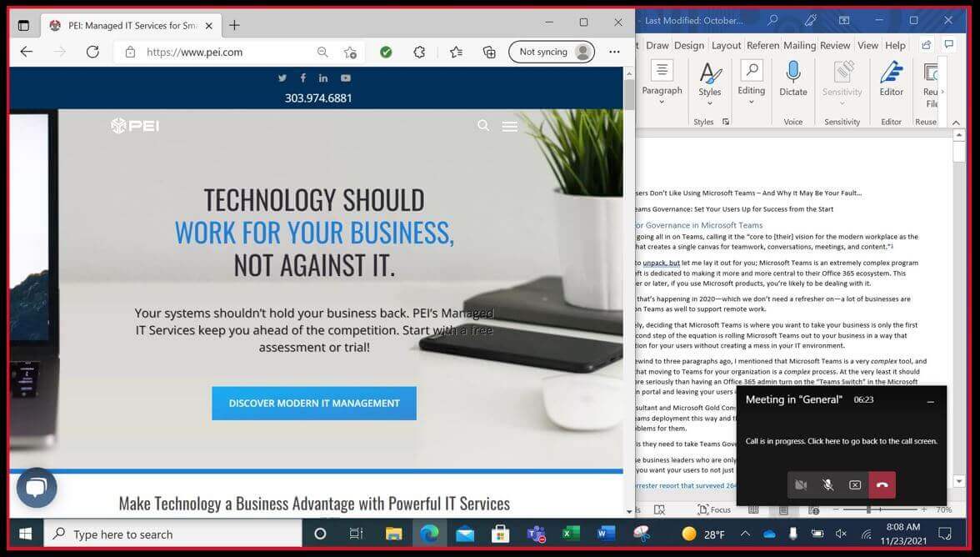Open the Layout tab in Word
Image resolution: width=980 pixels, height=557 pixels.
(727, 46)
